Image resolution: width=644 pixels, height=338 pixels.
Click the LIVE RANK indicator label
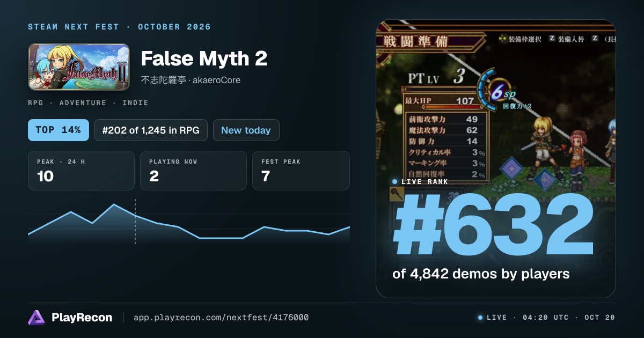pos(420,181)
